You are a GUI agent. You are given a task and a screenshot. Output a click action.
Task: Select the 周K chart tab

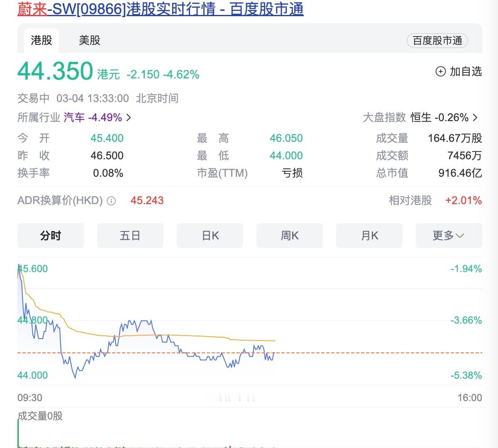point(290,236)
